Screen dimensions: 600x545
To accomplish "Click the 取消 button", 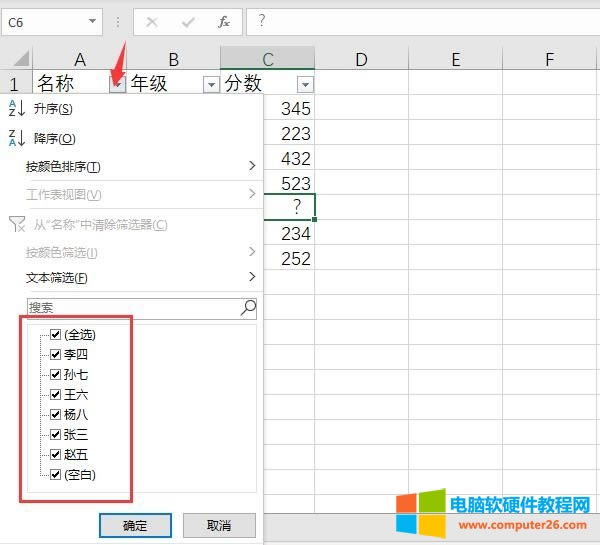I will click(219, 525).
